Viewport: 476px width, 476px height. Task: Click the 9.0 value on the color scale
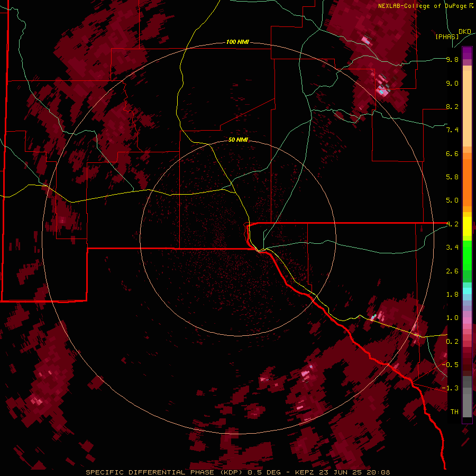tap(452, 83)
